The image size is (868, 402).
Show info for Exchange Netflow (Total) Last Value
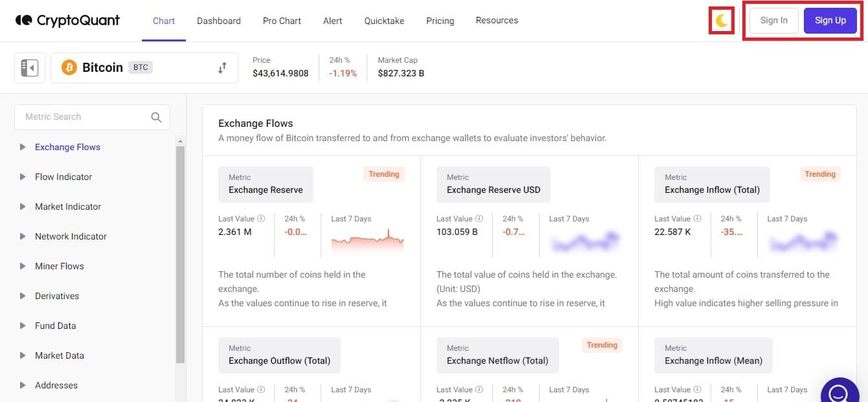click(479, 390)
